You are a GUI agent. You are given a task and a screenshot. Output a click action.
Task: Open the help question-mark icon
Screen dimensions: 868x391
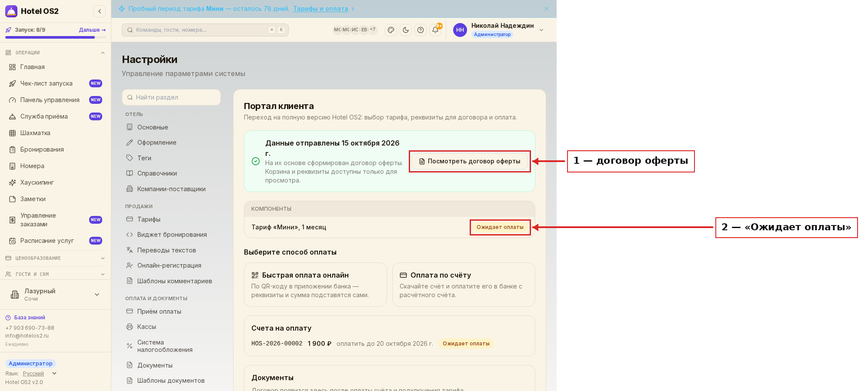tap(421, 30)
